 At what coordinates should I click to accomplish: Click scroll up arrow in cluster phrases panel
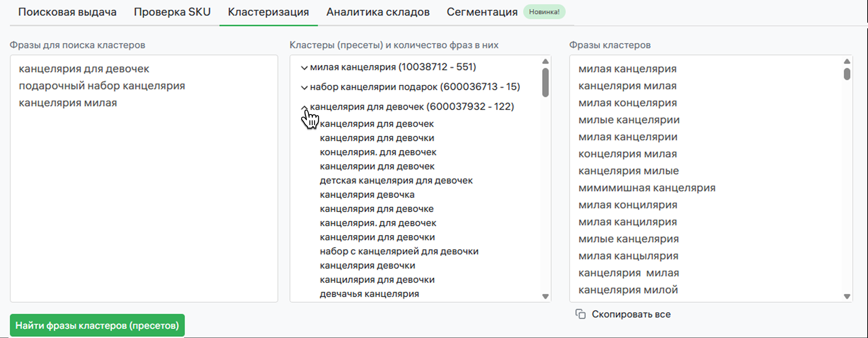(x=847, y=61)
